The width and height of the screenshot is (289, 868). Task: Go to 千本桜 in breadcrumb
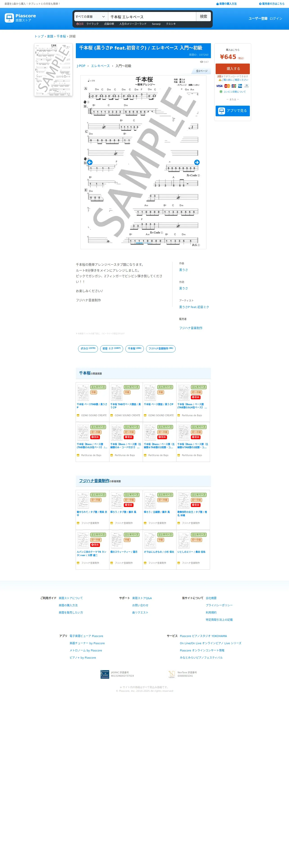61,36
